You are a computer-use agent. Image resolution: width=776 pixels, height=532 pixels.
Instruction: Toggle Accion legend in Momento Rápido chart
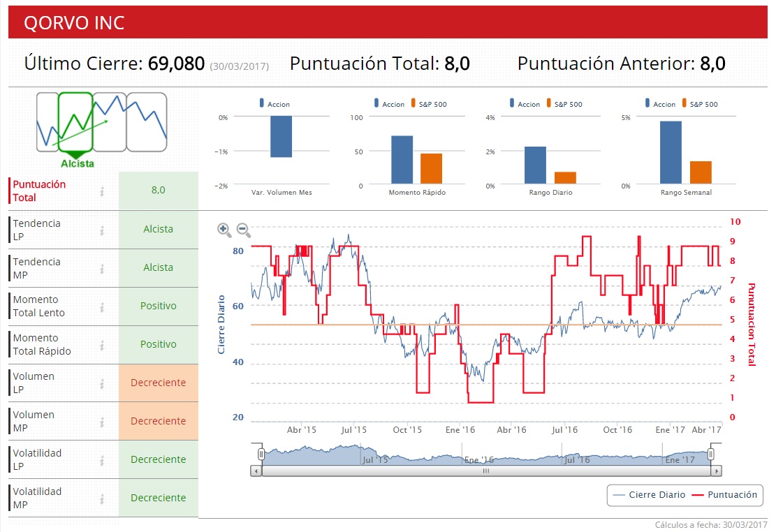[389, 104]
